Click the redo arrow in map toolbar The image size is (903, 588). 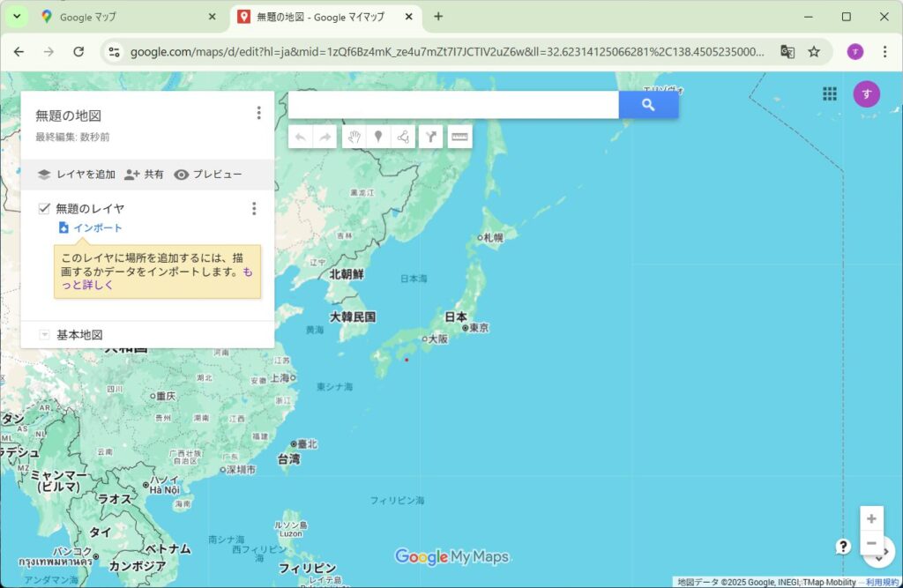tap(325, 137)
